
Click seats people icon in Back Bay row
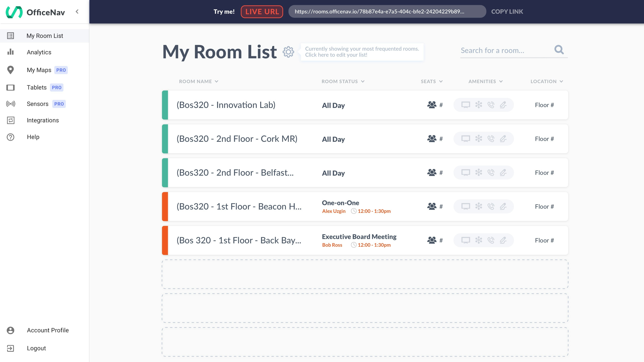tap(432, 240)
